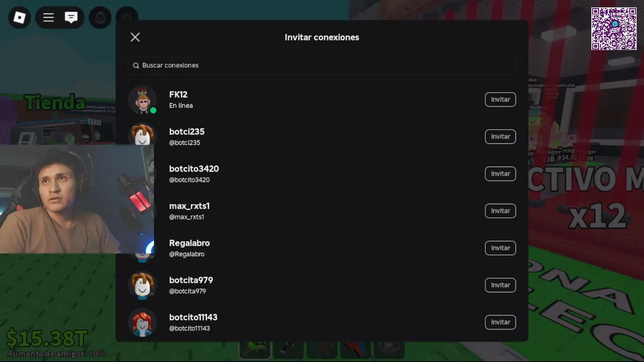Invite FK12 with the Invitar button
This screenshot has width=644, height=362.
[500, 100]
